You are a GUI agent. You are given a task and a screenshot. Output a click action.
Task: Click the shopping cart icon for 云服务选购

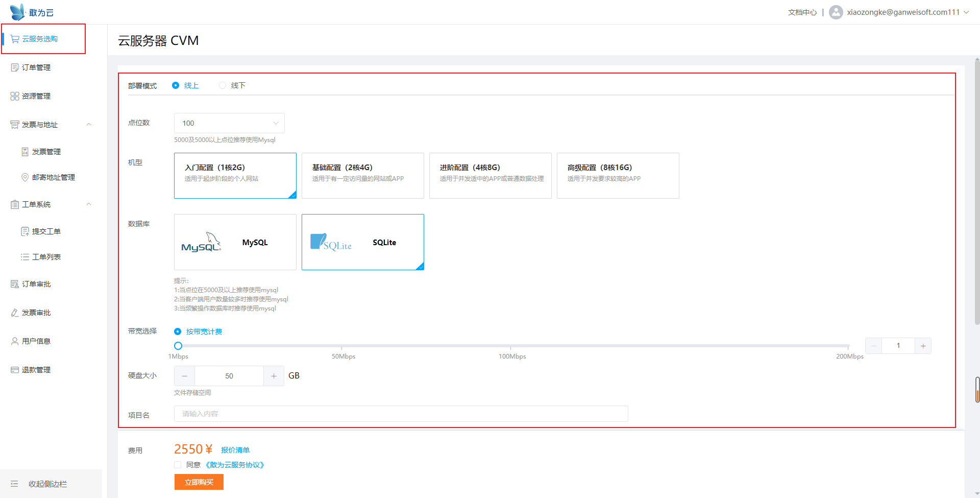pos(15,39)
